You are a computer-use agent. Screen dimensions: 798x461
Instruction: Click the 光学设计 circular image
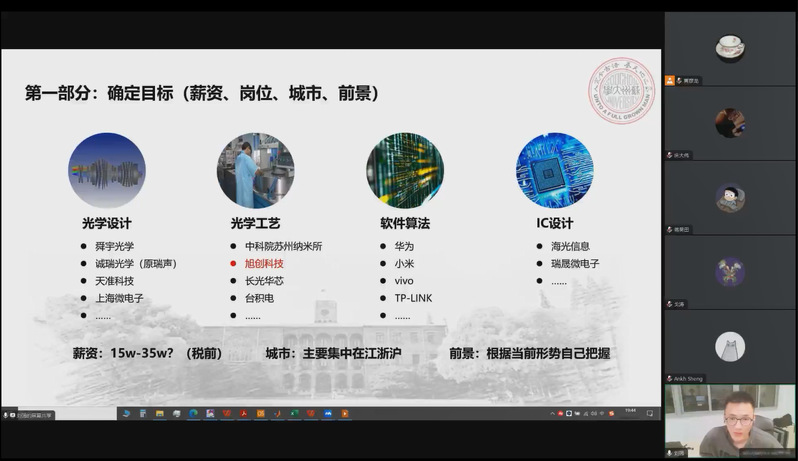106,171
